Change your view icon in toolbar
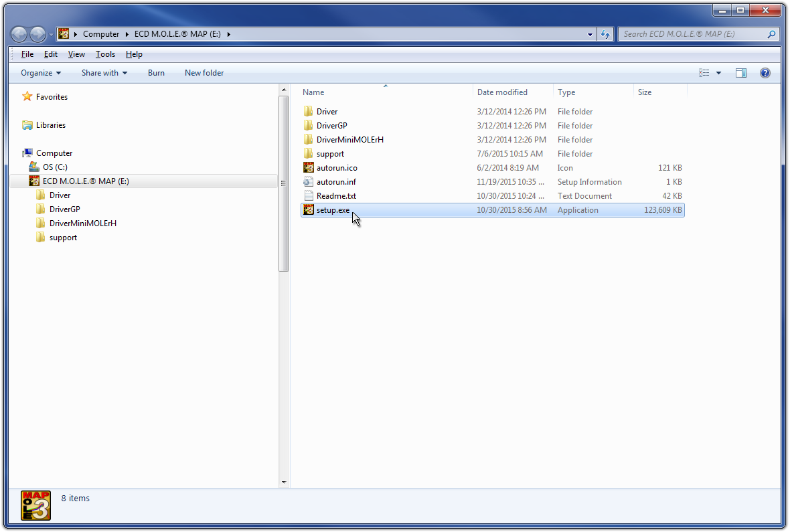The width and height of the screenshot is (790, 532). [704, 73]
